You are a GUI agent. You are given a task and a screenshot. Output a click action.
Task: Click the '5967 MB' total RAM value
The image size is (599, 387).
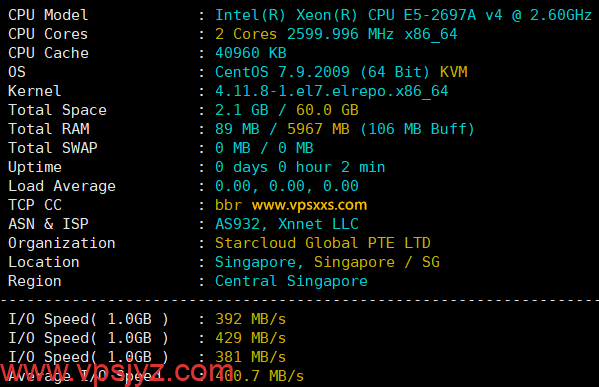pos(318,129)
